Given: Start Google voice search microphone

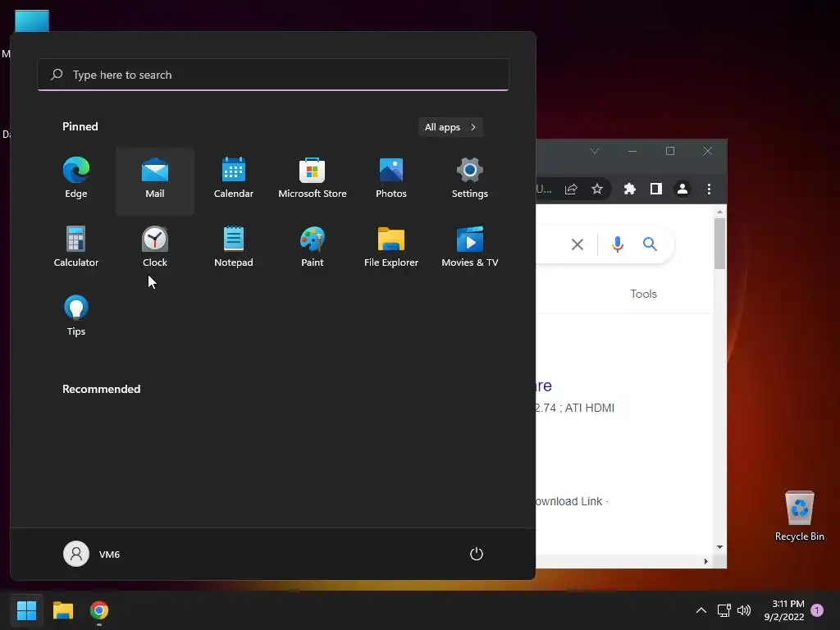Looking at the screenshot, I should pyautogui.click(x=617, y=244).
